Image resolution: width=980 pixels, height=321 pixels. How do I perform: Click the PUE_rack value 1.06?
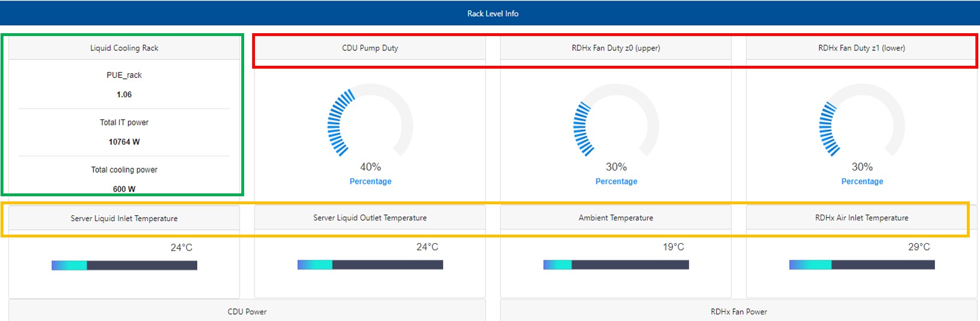click(124, 94)
